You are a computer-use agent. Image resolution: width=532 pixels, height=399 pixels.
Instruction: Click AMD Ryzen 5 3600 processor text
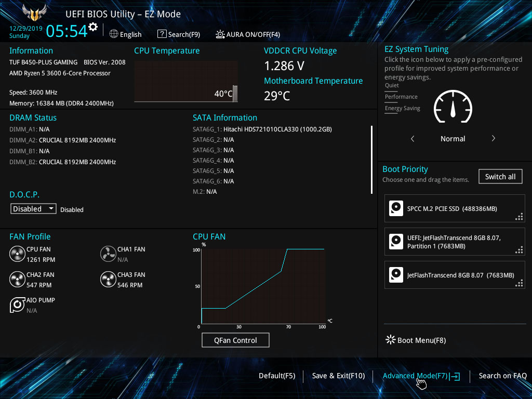pyautogui.click(x=60, y=73)
